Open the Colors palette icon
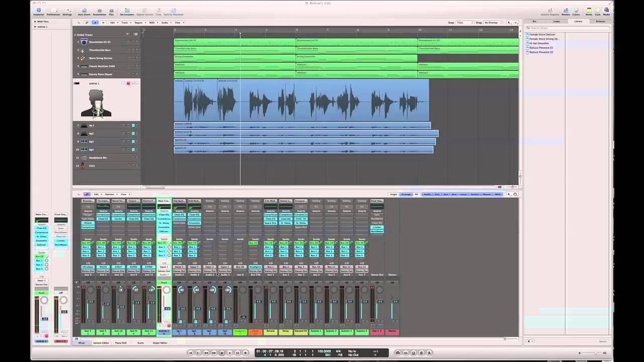Image resolution: width=644 pixels, height=362 pixels. tap(576, 11)
